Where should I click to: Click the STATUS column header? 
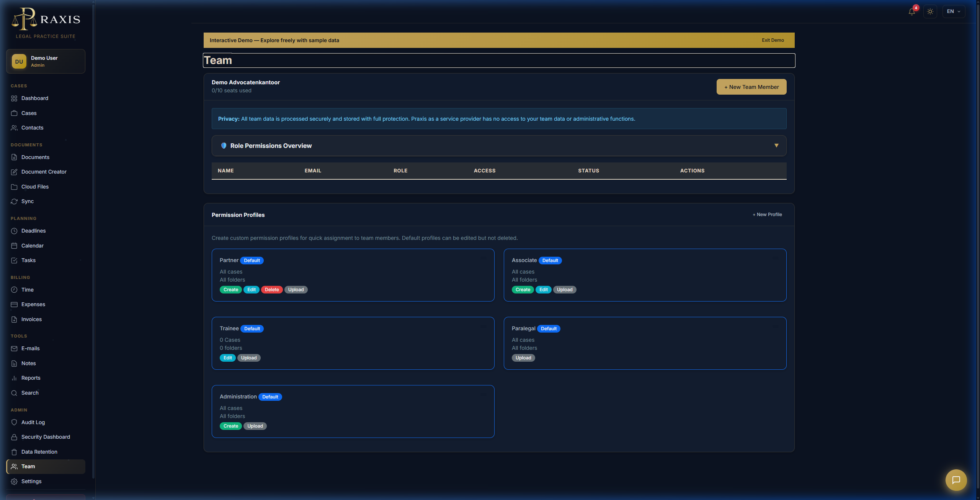[589, 171]
